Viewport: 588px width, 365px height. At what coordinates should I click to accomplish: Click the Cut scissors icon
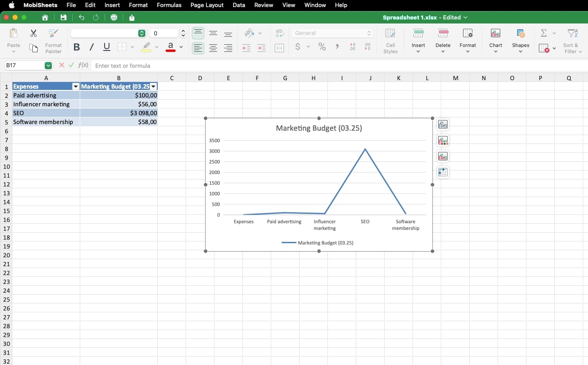(x=33, y=33)
